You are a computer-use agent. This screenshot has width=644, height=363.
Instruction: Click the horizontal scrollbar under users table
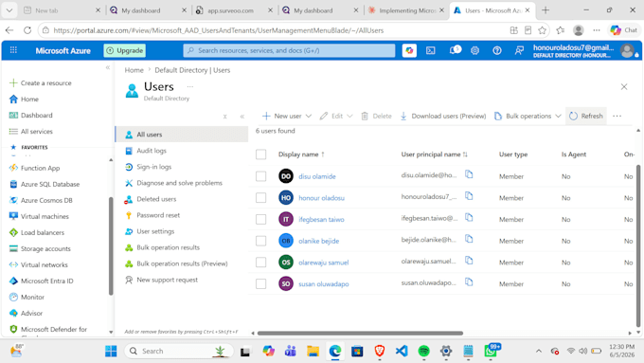point(360,333)
